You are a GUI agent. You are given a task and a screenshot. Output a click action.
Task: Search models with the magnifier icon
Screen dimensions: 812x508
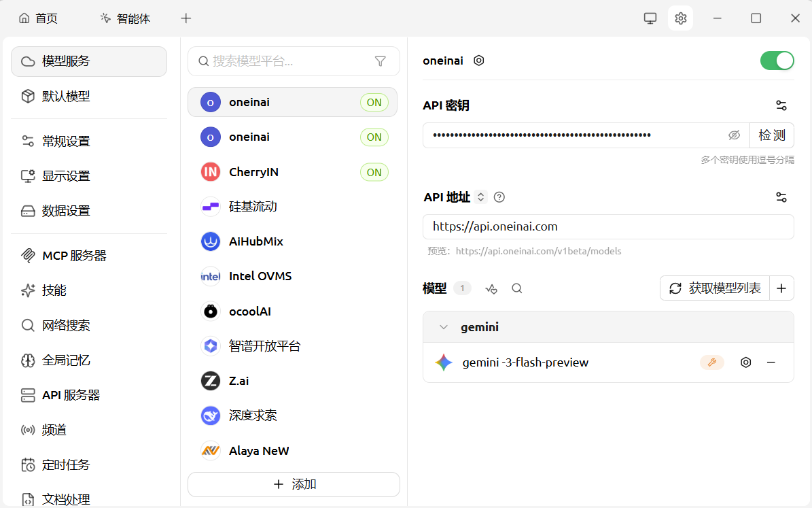[517, 288]
